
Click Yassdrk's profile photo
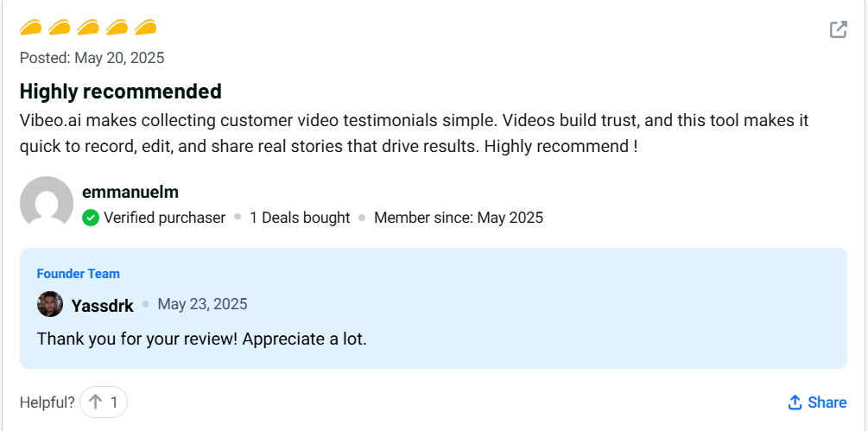(50, 304)
